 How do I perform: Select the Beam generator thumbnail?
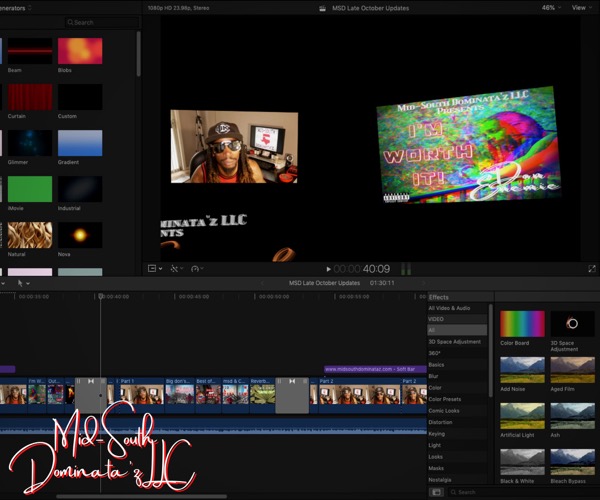pyautogui.click(x=30, y=51)
